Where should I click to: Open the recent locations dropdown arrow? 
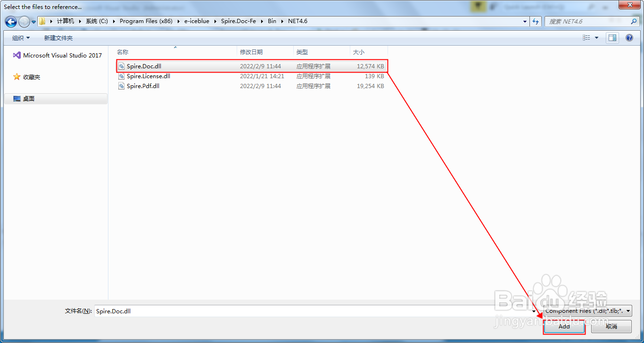click(33, 22)
